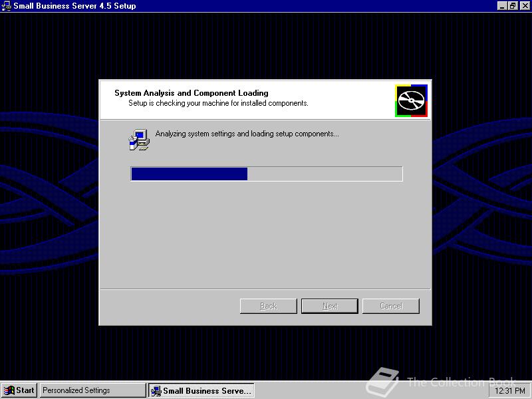Image resolution: width=532 pixels, height=399 pixels.
Task: Select Small Business Server taskbar button
Action: (x=201, y=390)
